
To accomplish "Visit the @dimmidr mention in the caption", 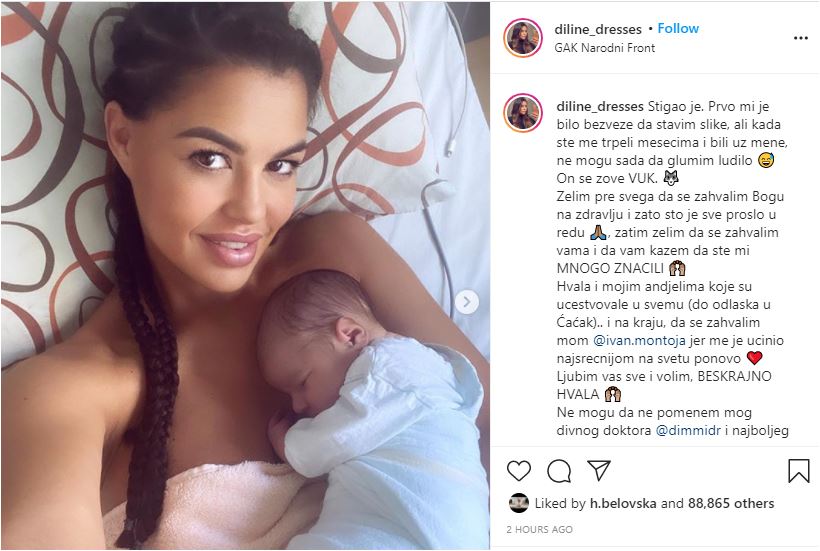I will [688, 431].
